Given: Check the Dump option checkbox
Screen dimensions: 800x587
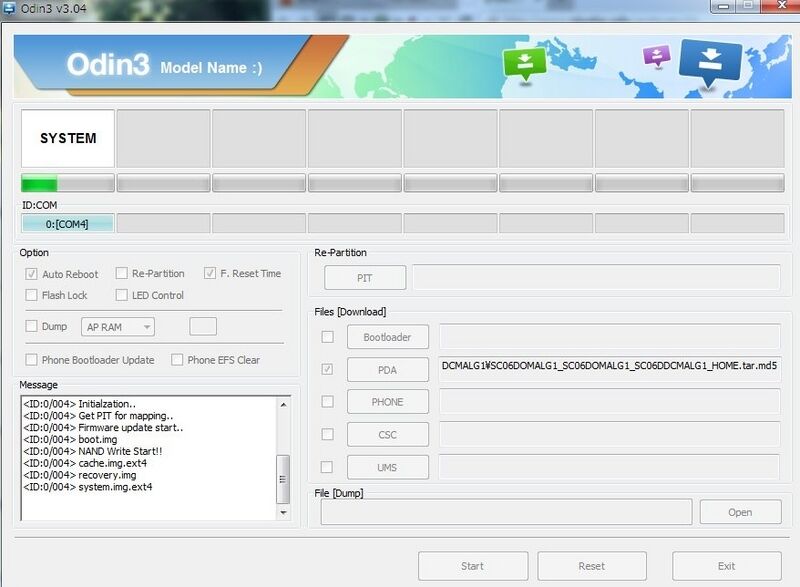Looking at the screenshot, I should pyautogui.click(x=32, y=326).
